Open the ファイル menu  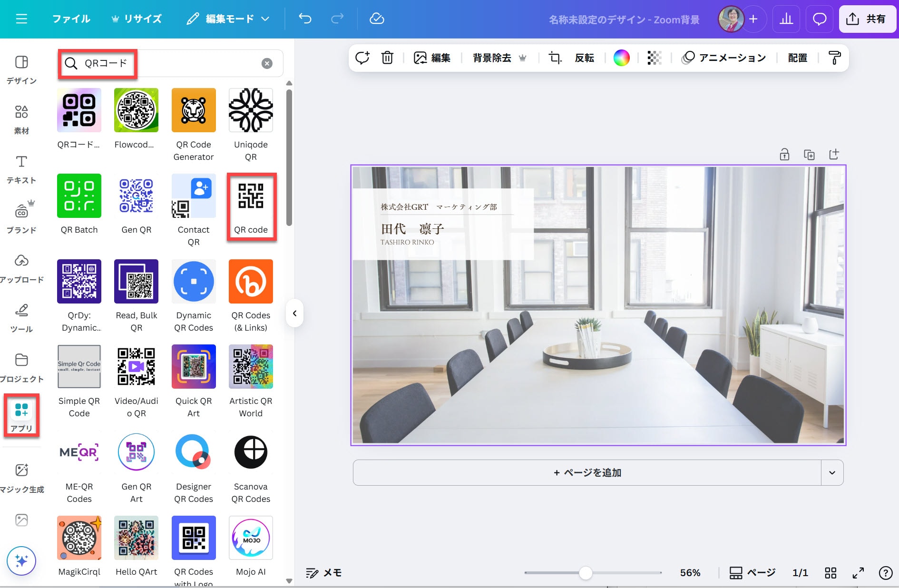pos(71,19)
